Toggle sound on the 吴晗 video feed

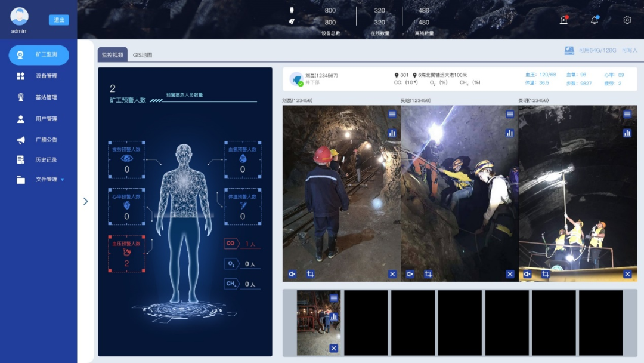coord(410,274)
